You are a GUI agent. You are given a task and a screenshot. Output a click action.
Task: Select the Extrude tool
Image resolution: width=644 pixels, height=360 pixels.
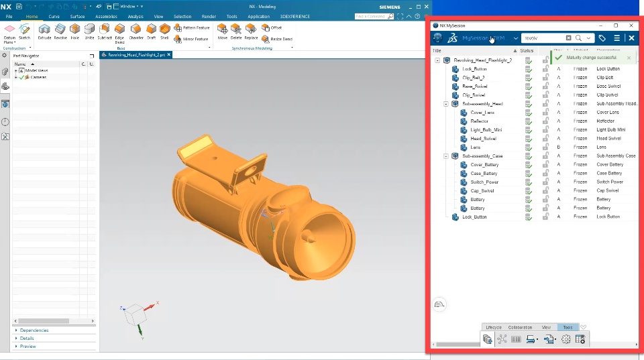click(x=44, y=32)
